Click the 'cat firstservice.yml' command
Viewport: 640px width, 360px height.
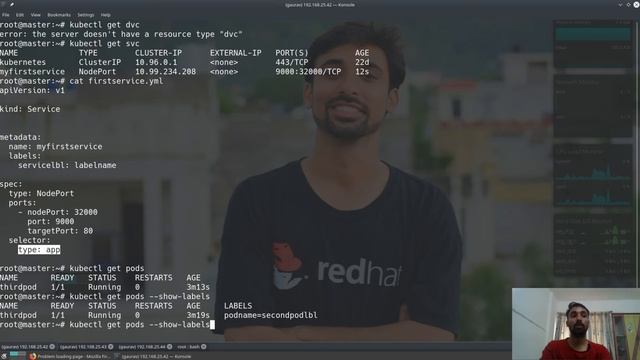116,81
